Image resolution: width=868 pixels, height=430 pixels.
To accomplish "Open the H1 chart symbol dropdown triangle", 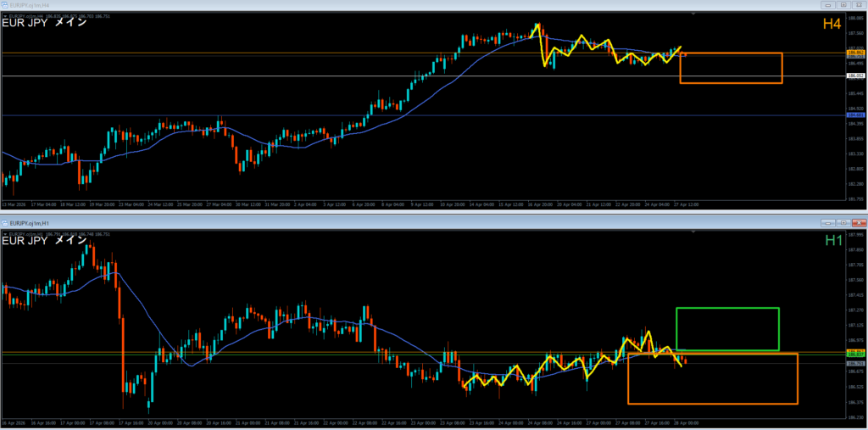I will 4,235.
